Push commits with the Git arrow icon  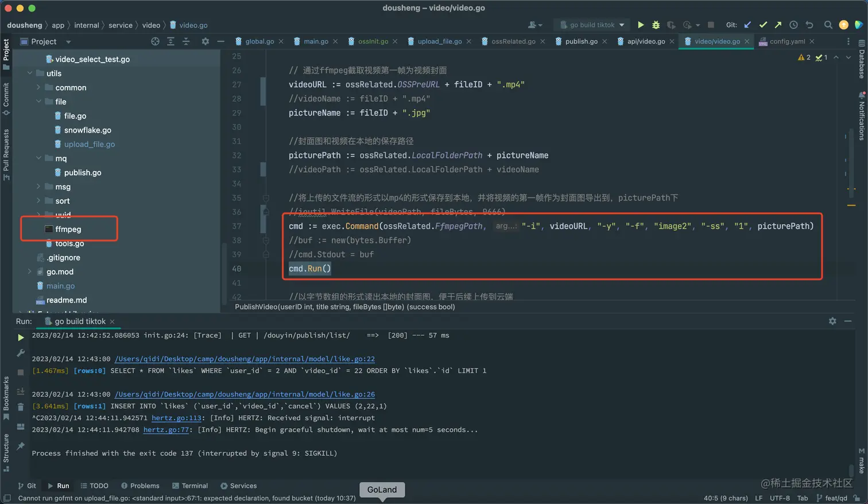click(x=778, y=25)
